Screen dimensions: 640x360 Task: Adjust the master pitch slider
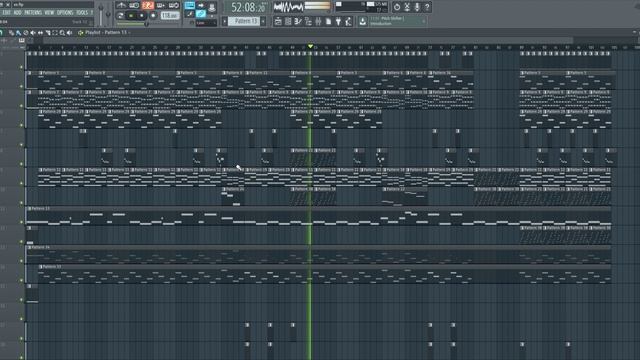(x=108, y=14)
